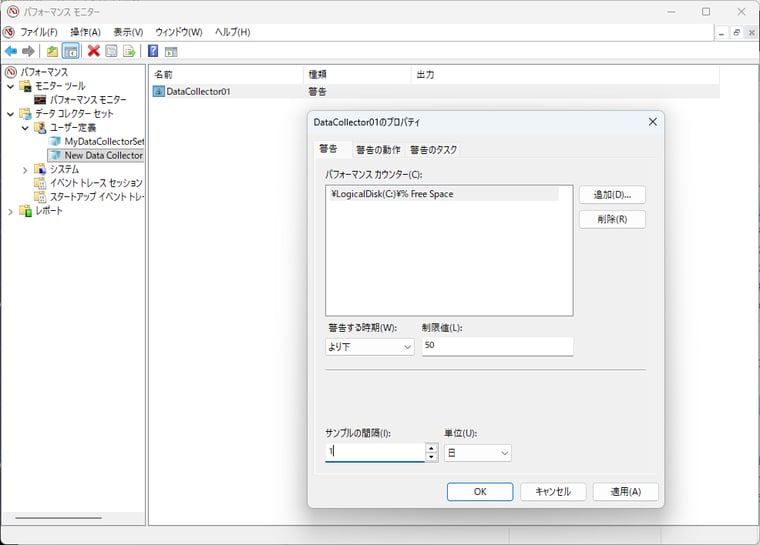The image size is (760, 545).
Task: Open the ファイル(F) menu
Action: click(x=39, y=32)
